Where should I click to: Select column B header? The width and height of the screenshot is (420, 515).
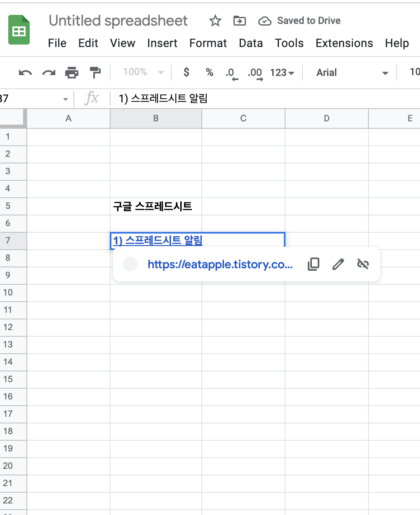coord(156,118)
